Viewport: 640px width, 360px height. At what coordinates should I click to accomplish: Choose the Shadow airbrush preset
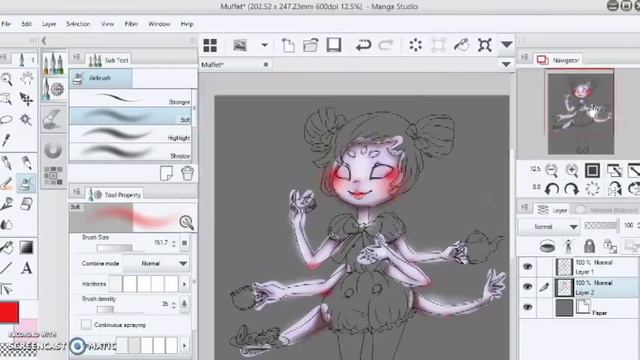tap(131, 152)
